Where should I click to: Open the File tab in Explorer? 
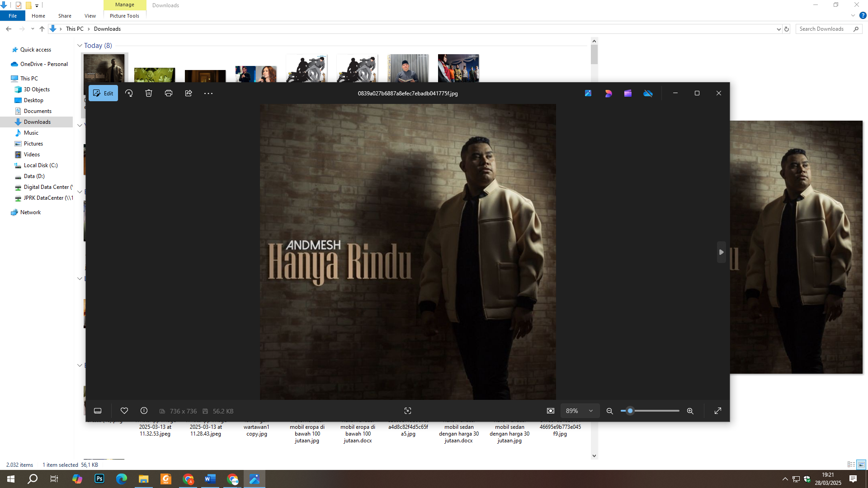click(x=13, y=16)
